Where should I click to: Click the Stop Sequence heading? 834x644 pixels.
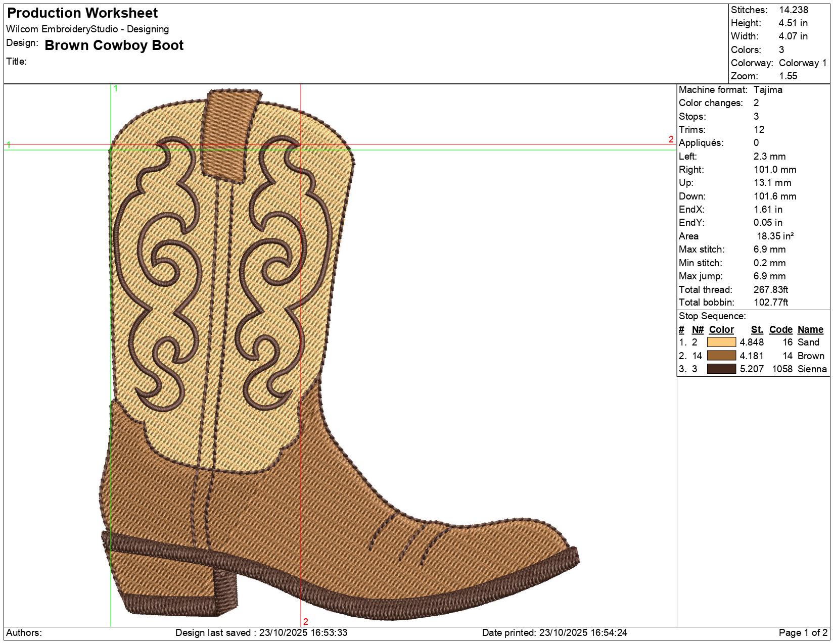point(712,316)
